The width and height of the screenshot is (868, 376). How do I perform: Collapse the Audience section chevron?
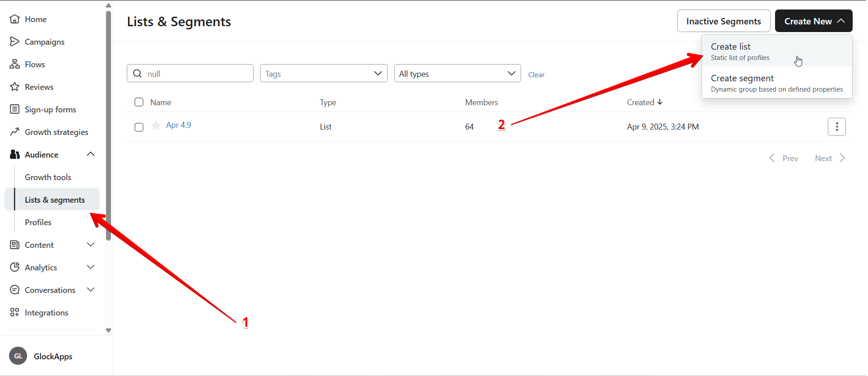tap(91, 154)
